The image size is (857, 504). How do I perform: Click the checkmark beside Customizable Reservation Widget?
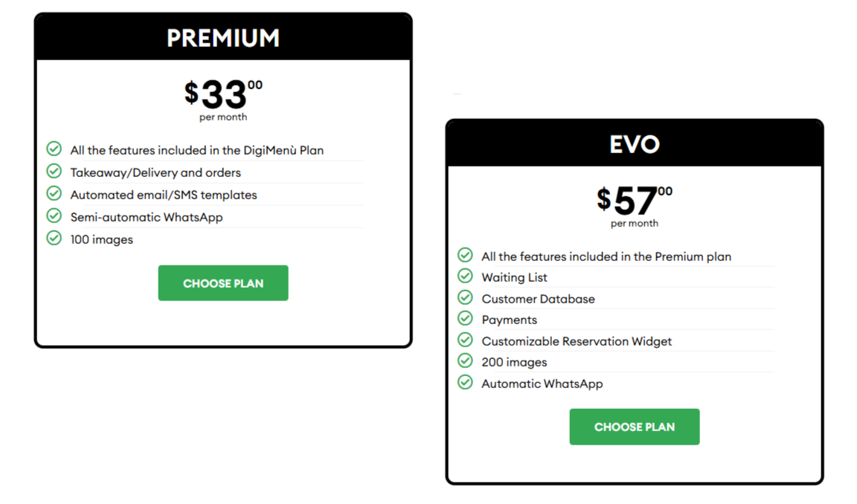tap(465, 340)
